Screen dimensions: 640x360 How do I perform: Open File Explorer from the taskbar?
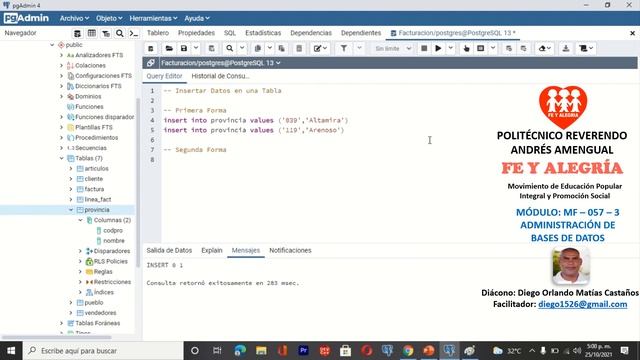261,351
